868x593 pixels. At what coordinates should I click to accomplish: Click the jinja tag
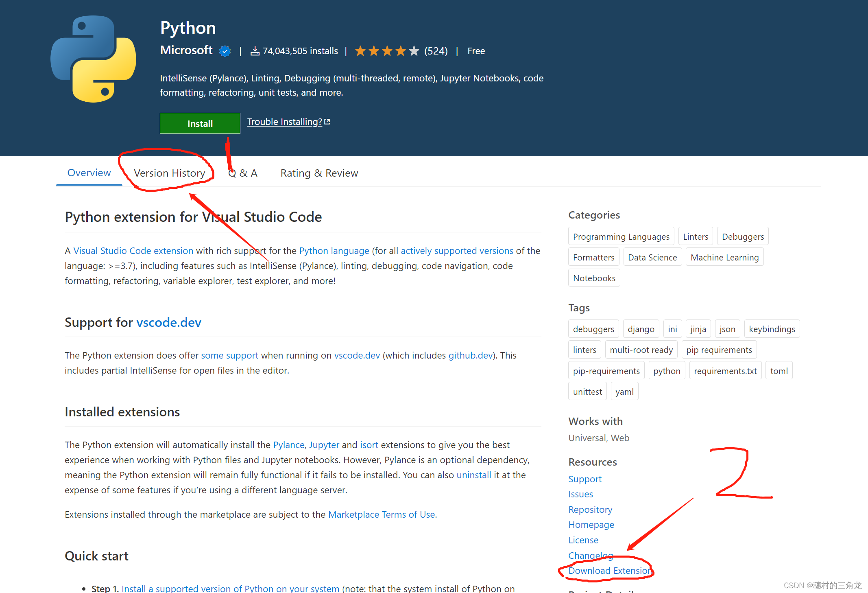(698, 329)
